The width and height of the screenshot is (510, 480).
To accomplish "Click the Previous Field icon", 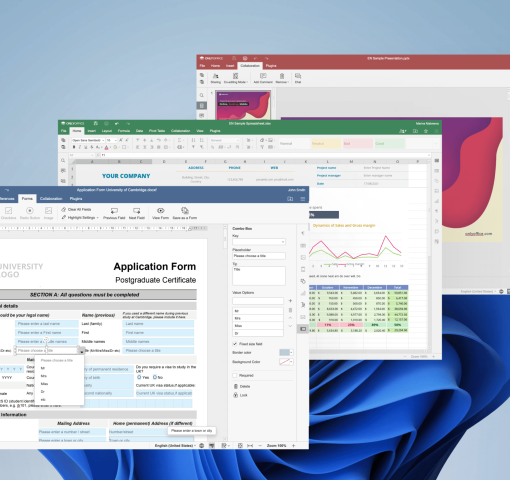I will click(x=114, y=211).
